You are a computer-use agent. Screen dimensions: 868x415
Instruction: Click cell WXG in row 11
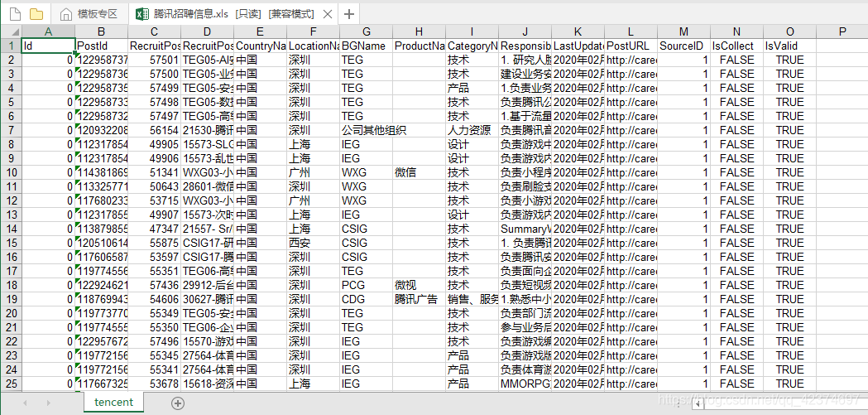pos(366,186)
